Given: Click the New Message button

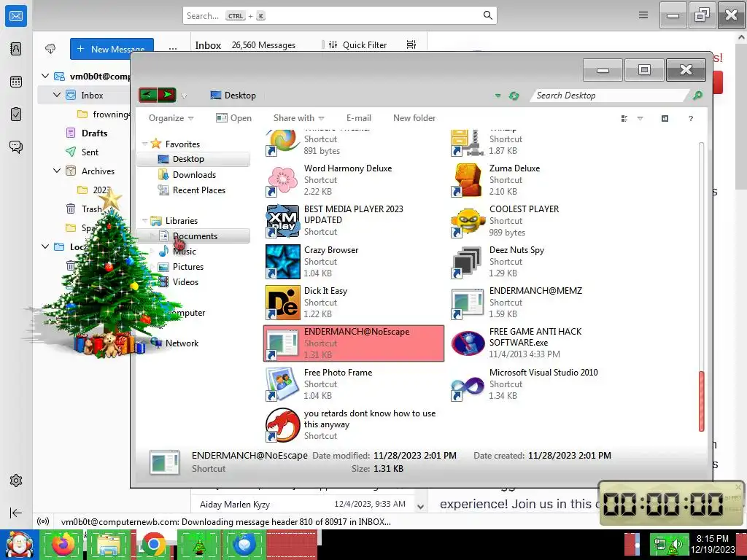Looking at the screenshot, I should [112, 49].
